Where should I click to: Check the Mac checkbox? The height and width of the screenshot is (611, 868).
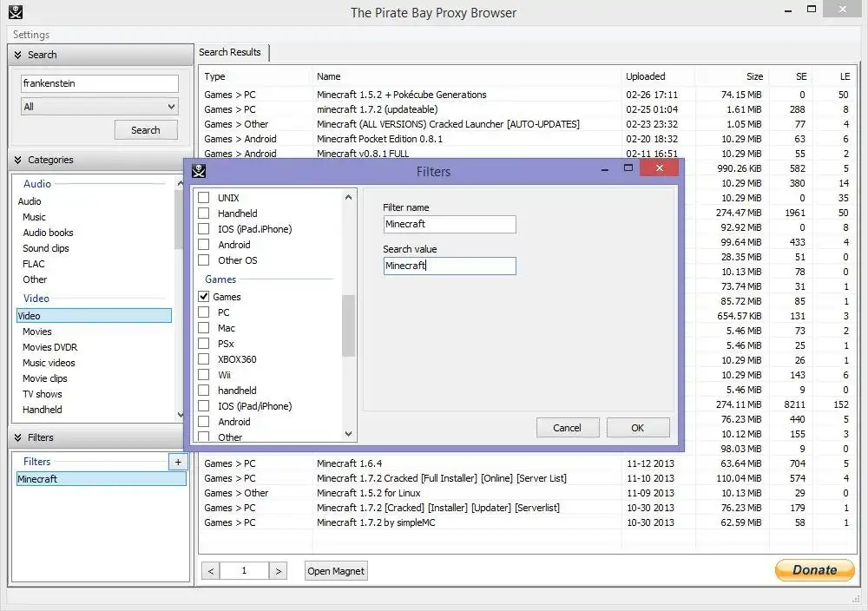(x=204, y=328)
